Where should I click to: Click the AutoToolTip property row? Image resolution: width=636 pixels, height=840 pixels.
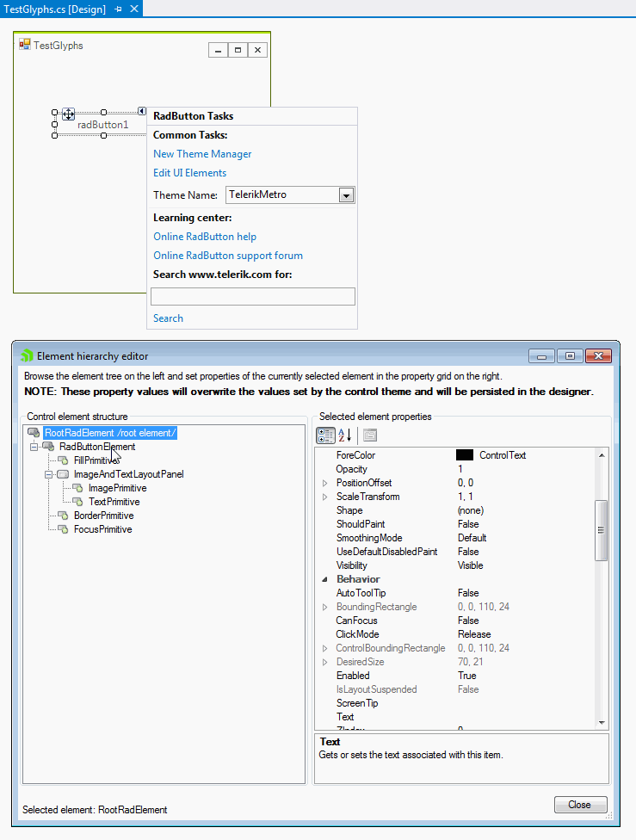[457, 593]
